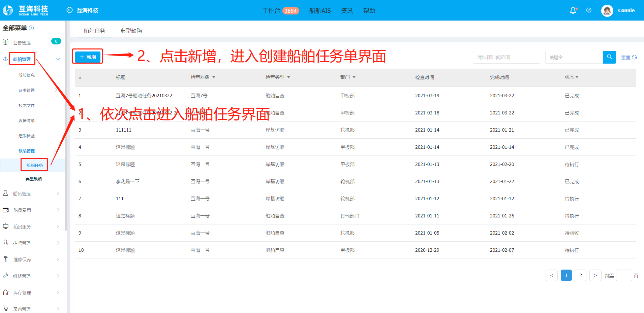Click the 船员服务 monitor icon
The image size is (644, 313).
tap(5, 227)
